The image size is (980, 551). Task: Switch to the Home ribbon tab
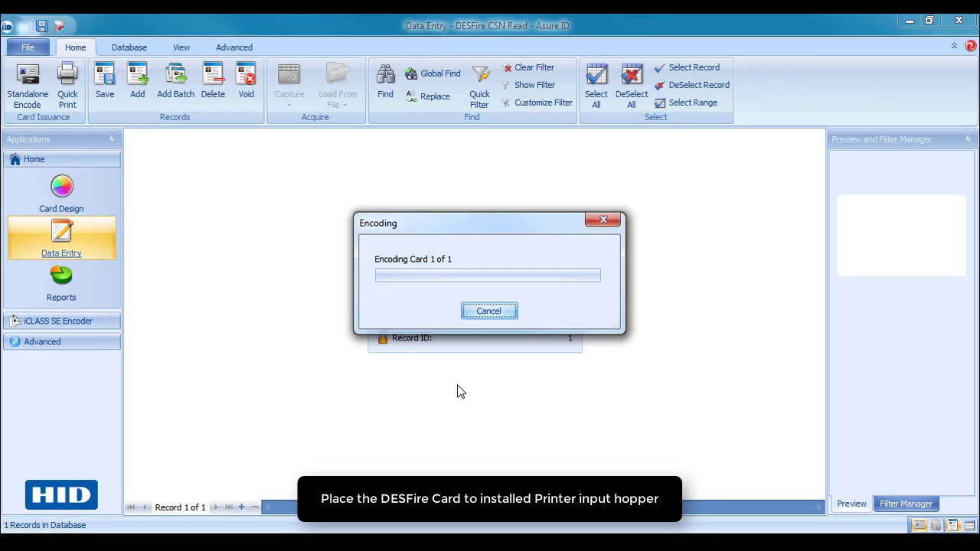click(x=75, y=47)
